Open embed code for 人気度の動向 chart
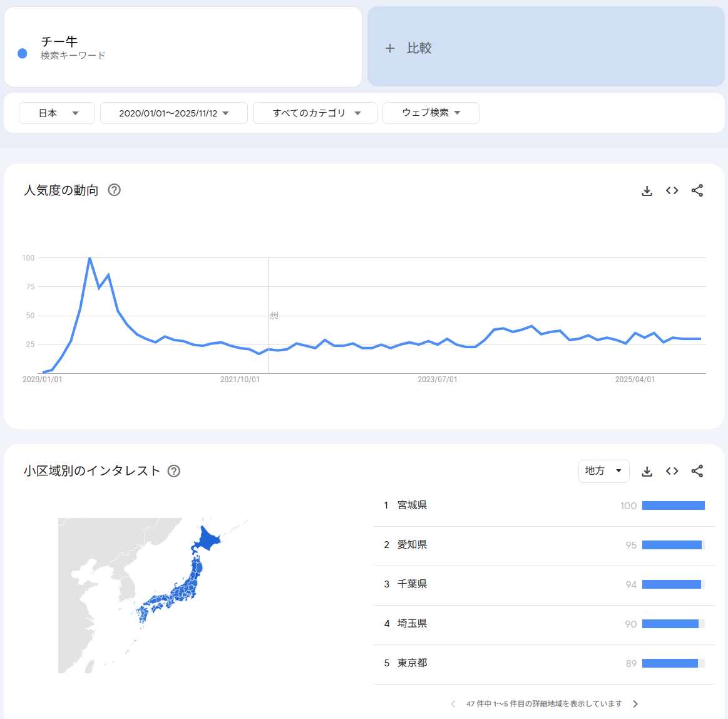This screenshot has height=719, width=728. click(672, 191)
